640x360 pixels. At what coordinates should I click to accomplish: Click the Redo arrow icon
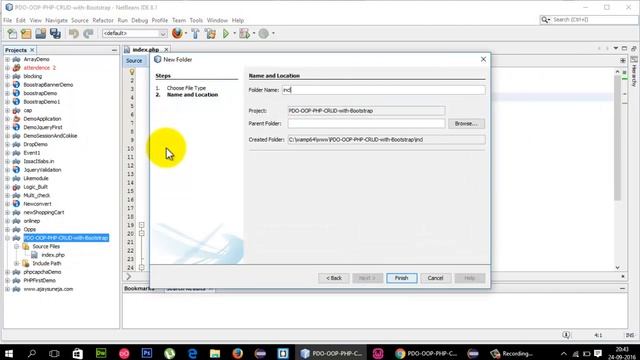tap(88, 33)
